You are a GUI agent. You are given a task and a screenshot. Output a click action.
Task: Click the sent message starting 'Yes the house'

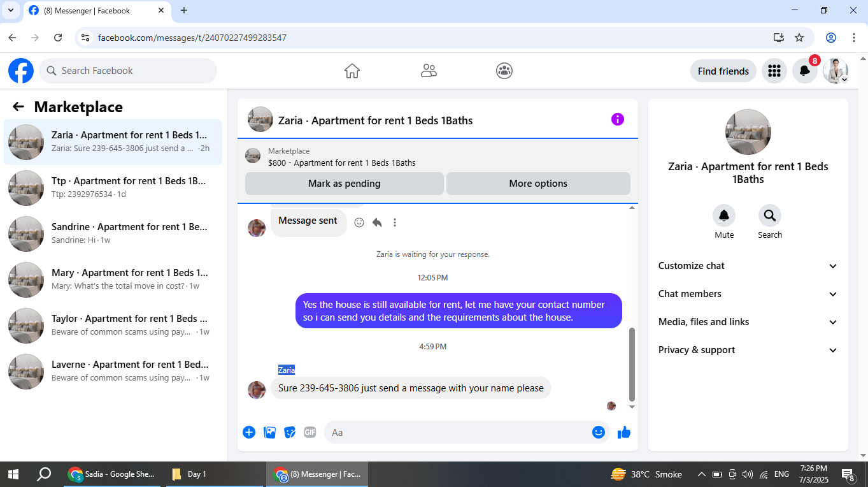(x=459, y=311)
